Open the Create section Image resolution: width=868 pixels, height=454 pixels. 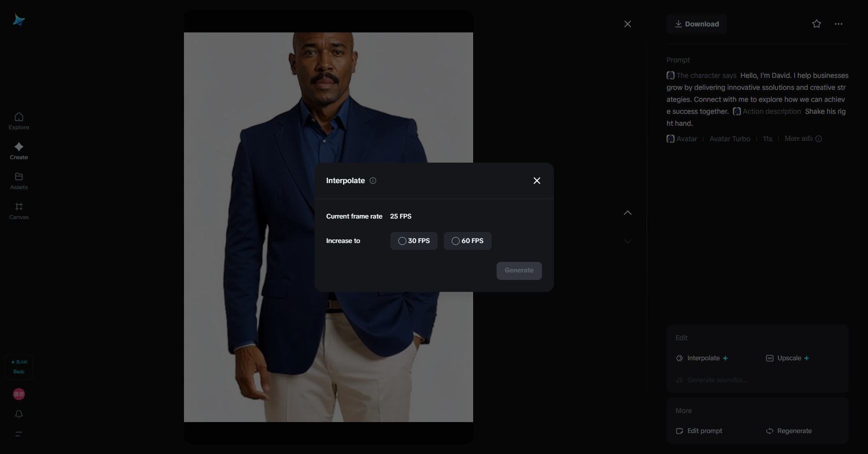tap(19, 151)
